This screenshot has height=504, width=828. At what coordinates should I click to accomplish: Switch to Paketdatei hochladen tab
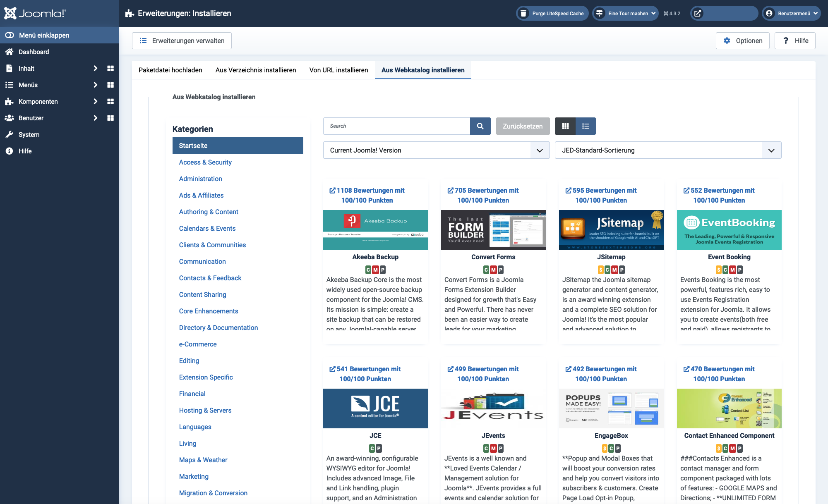(x=170, y=70)
